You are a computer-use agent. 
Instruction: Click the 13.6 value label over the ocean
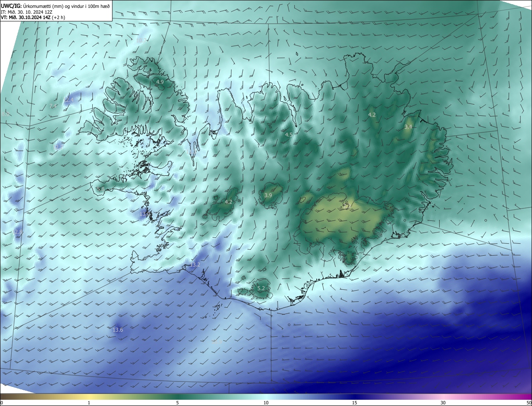[x=118, y=330]
